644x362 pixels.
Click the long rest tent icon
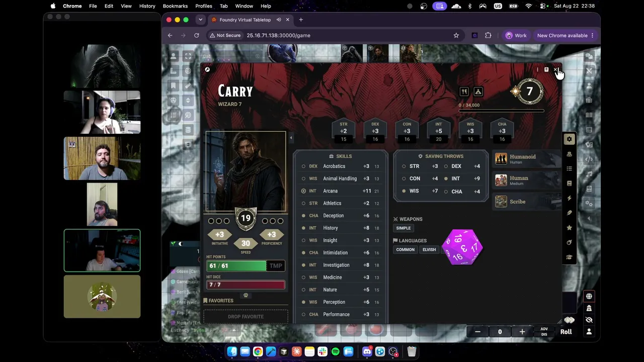478,92
